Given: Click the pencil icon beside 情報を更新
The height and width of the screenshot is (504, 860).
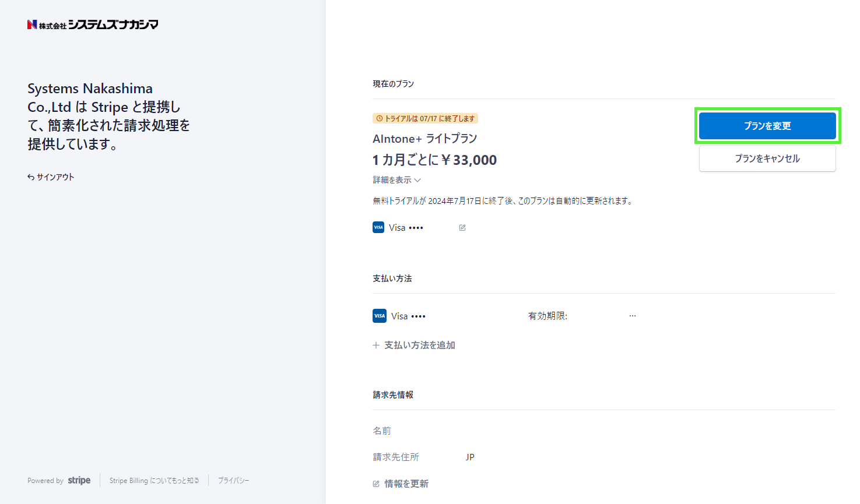Looking at the screenshot, I should 376,484.
